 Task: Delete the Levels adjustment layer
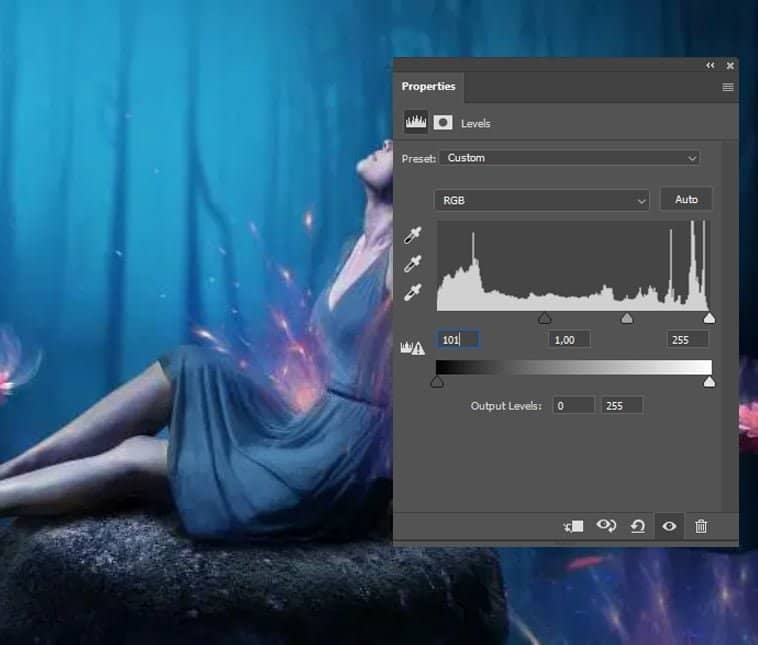point(701,526)
